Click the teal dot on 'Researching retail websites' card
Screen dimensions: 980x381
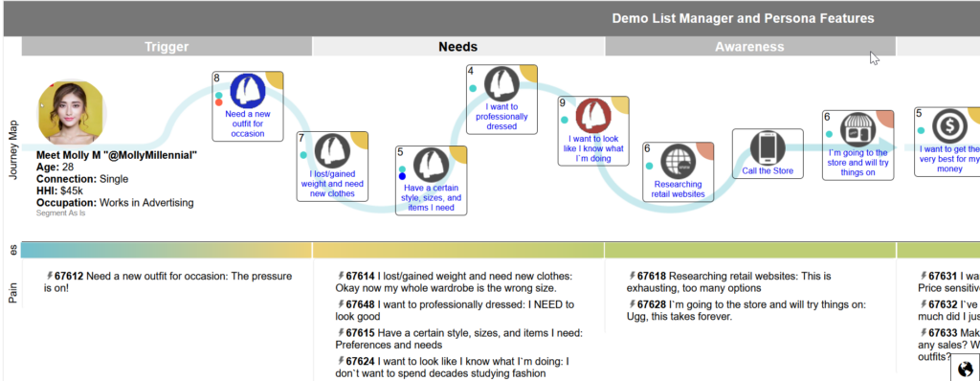coord(650,166)
